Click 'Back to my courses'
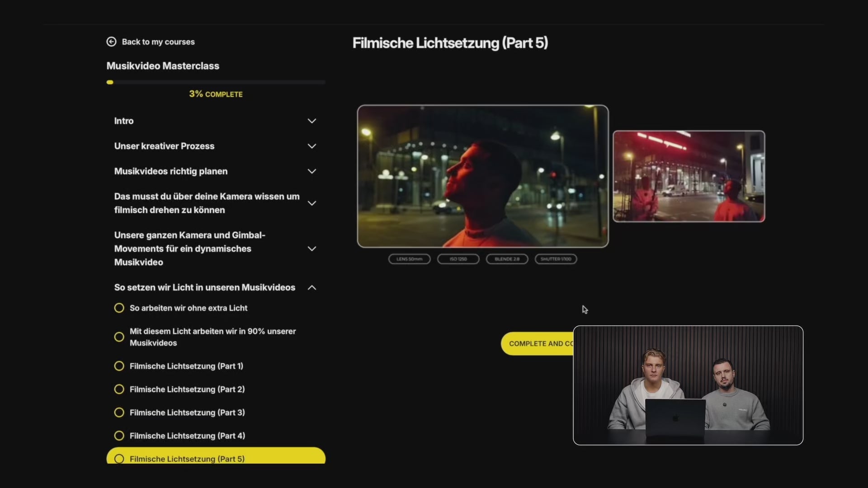The width and height of the screenshot is (868, 488). [x=158, y=42]
